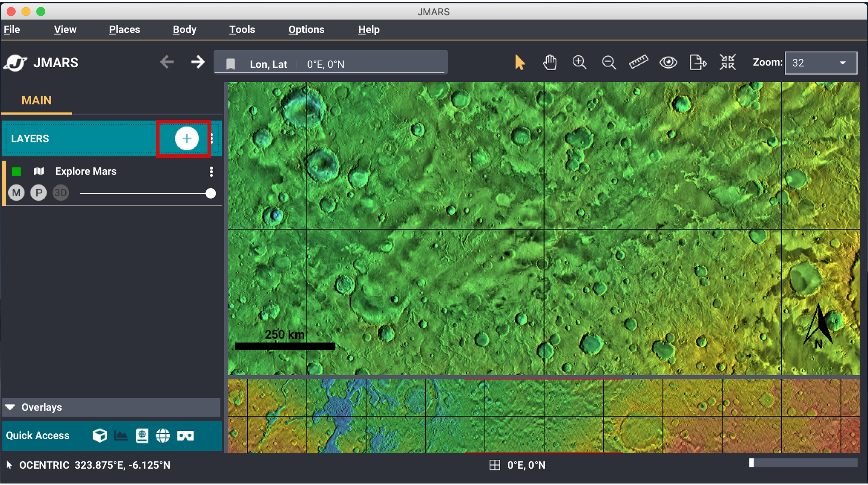
Task: Toggle panner view P for Explore Mars
Action: [39, 193]
